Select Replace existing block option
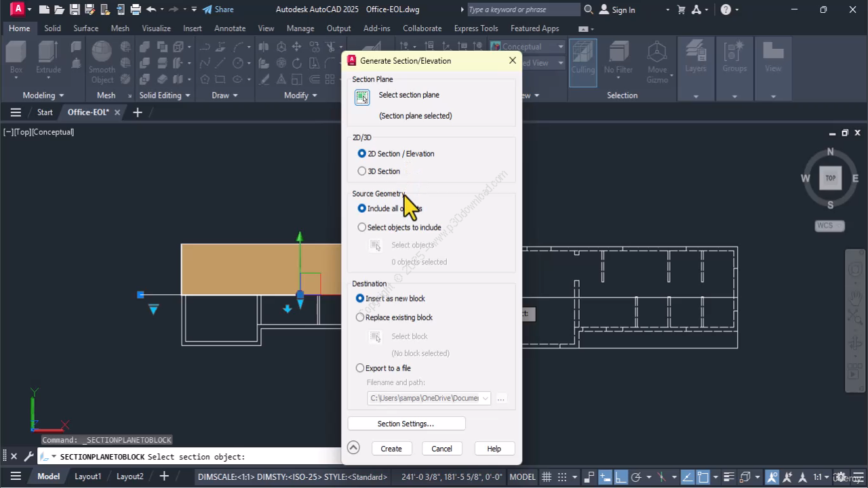 (360, 317)
